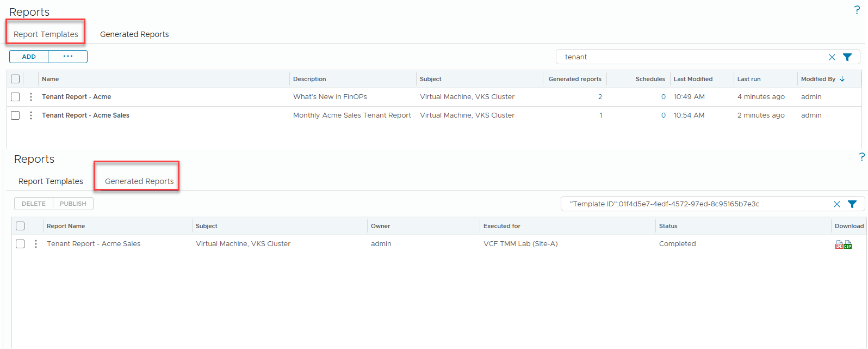
Task: Open Generated Reports tab next to the ADD toolbar's Report Templates tab
Action: point(134,34)
